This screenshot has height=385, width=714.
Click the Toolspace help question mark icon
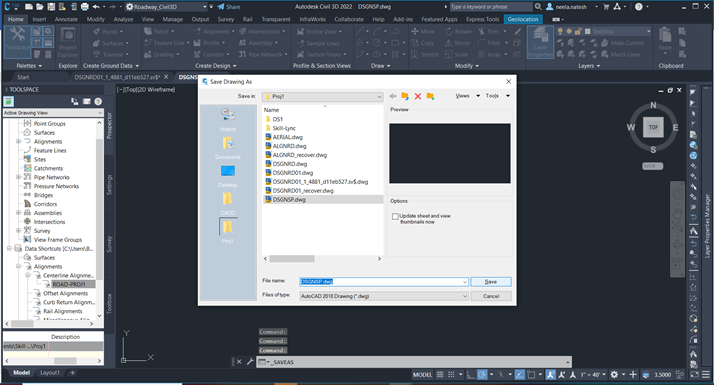(x=98, y=101)
